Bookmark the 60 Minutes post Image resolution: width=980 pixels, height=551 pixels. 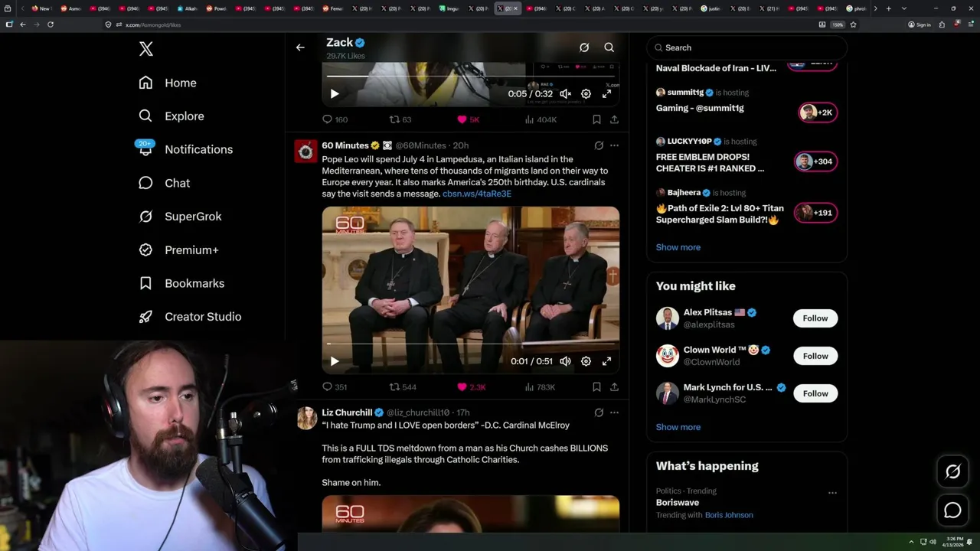[x=596, y=387]
